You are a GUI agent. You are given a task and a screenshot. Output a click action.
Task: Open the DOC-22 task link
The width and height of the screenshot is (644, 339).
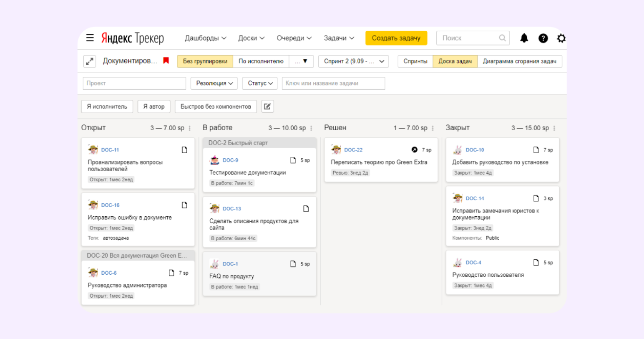pos(353,150)
